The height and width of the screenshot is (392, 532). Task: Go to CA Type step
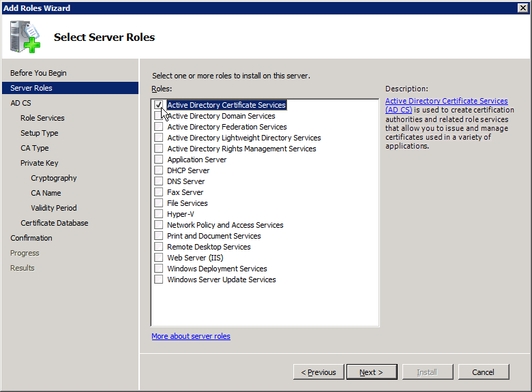(x=35, y=148)
